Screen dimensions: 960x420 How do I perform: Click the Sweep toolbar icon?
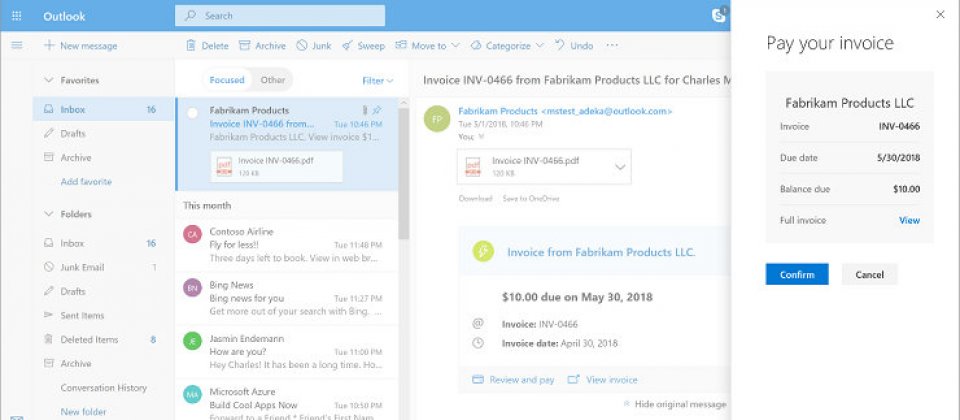[363, 46]
